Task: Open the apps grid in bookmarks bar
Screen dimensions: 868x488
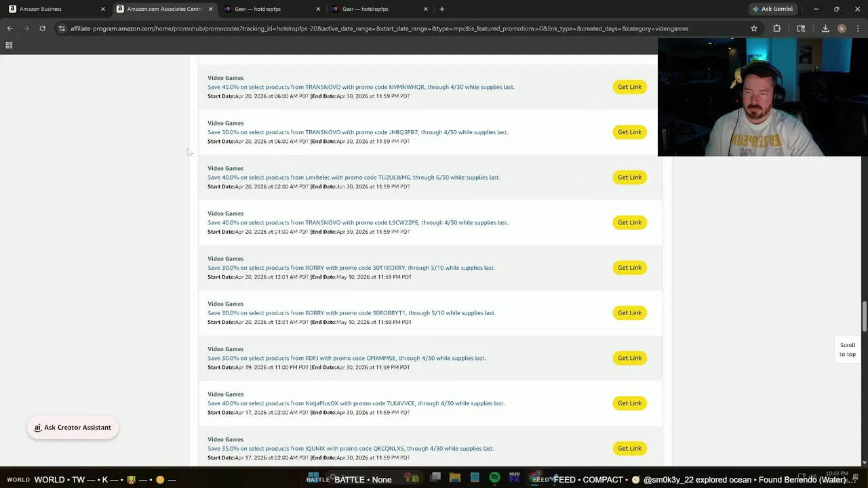Action: click(x=9, y=45)
